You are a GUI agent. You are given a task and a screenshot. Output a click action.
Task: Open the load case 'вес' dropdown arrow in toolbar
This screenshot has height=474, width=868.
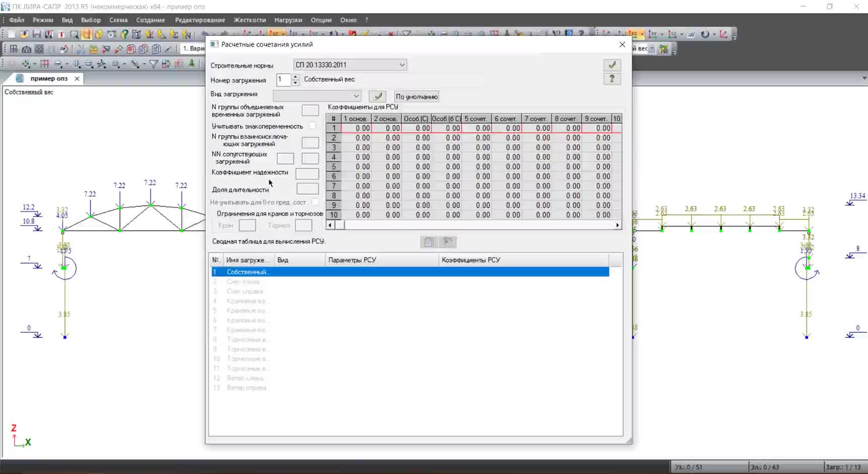click(x=651, y=49)
